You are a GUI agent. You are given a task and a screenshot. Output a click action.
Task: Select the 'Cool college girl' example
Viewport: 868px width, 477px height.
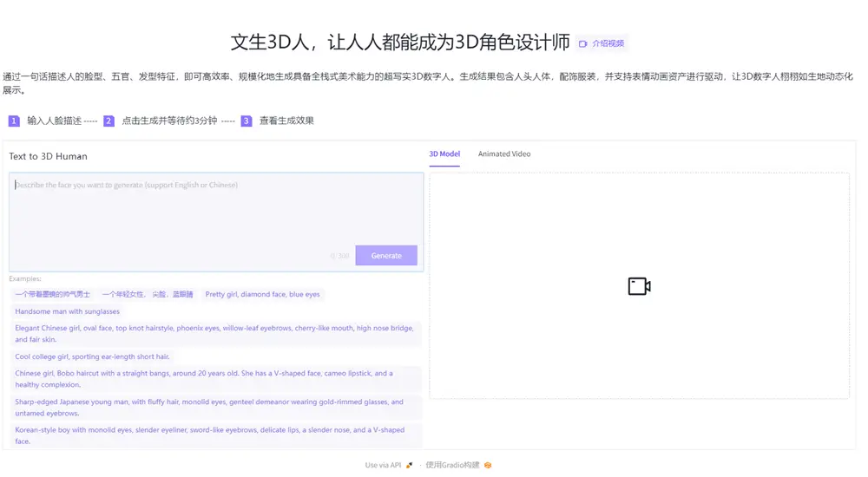point(92,356)
